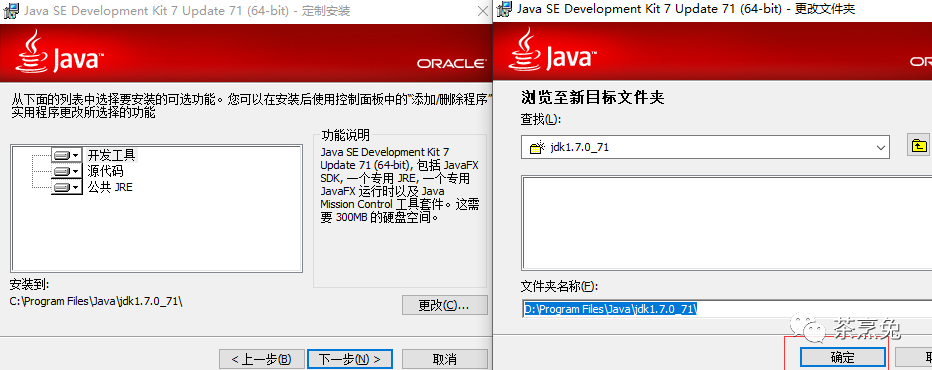Click the installer icon in 定制安装 title bar

tap(12, 11)
